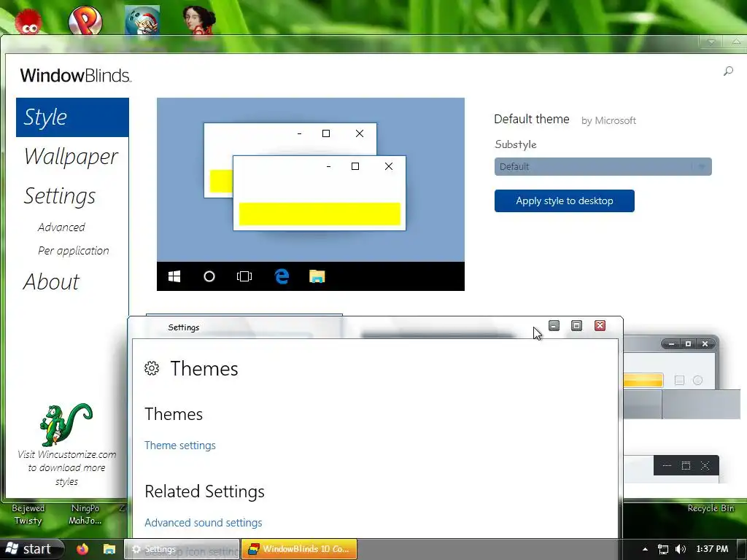Launch Firefox from the taskbar

coord(82,549)
